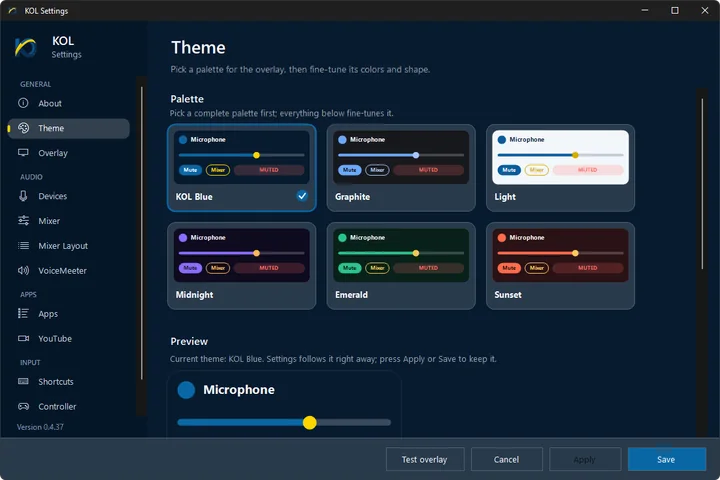Viewport: 720px width, 480px height.
Task: Click the YouTube camera icon
Action: pos(23,338)
